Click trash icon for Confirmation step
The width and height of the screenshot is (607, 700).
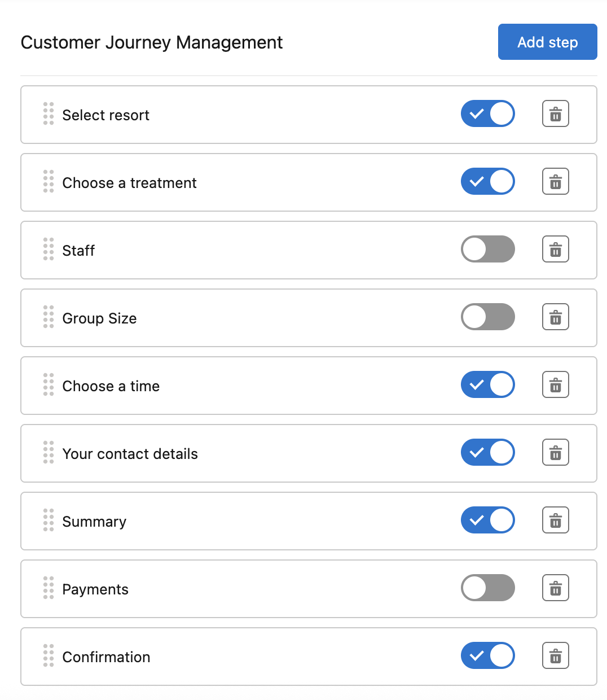pos(555,656)
